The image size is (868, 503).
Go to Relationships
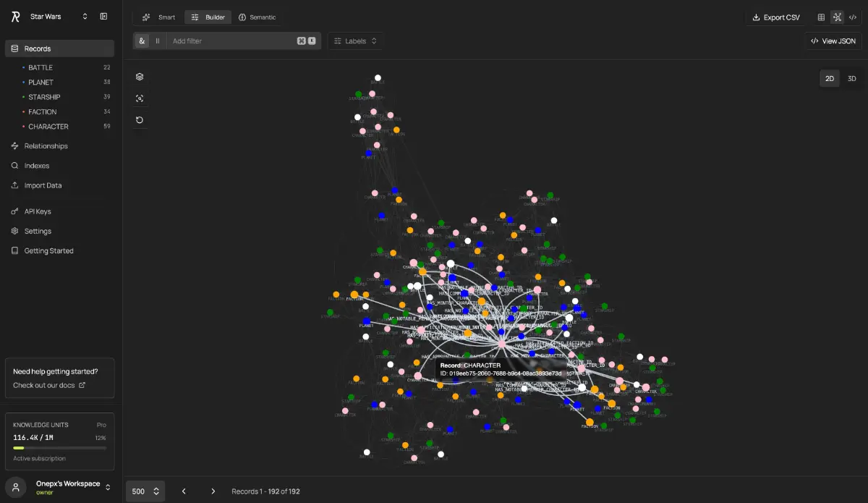[x=46, y=146]
